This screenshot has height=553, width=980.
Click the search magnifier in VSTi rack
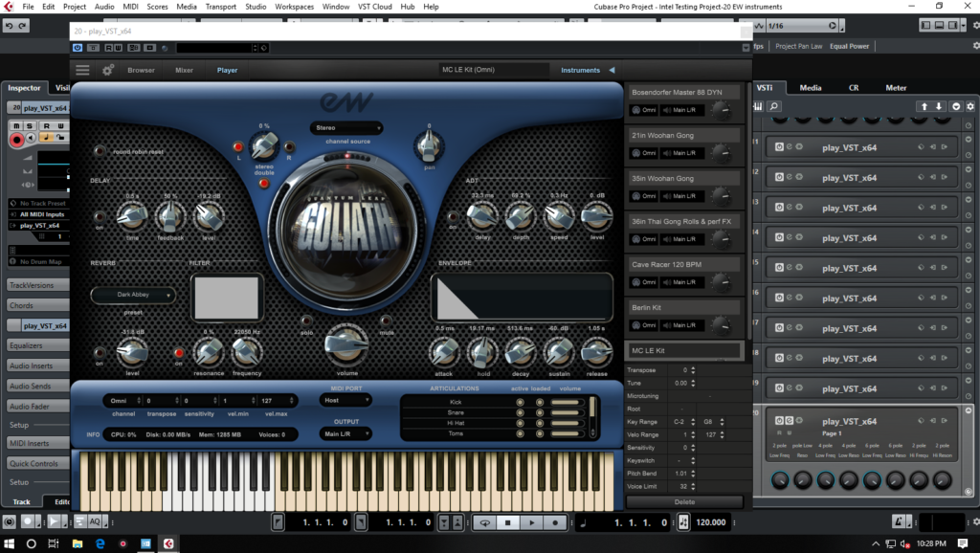tap(773, 106)
